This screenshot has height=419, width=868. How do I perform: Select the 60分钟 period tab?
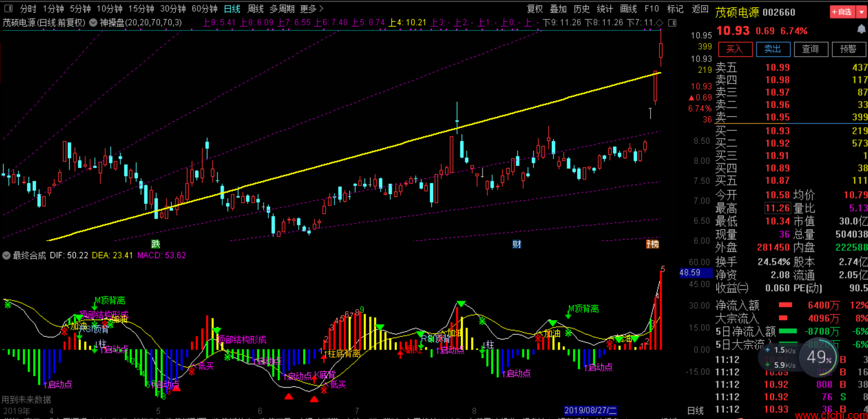point(205,9)
